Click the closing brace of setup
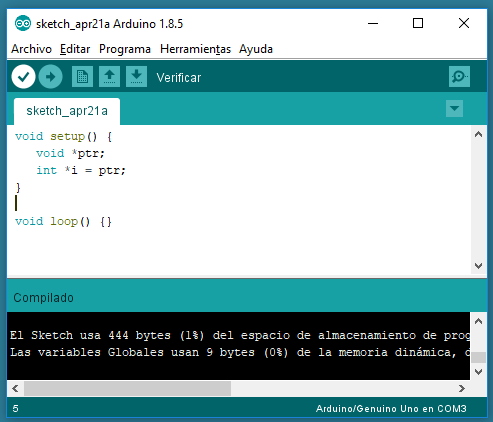 coord(18,187)
